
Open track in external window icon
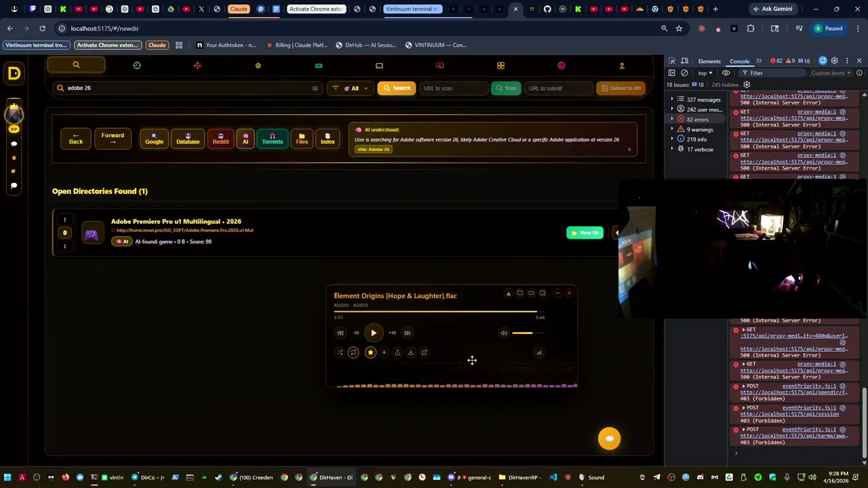point(425,352)
